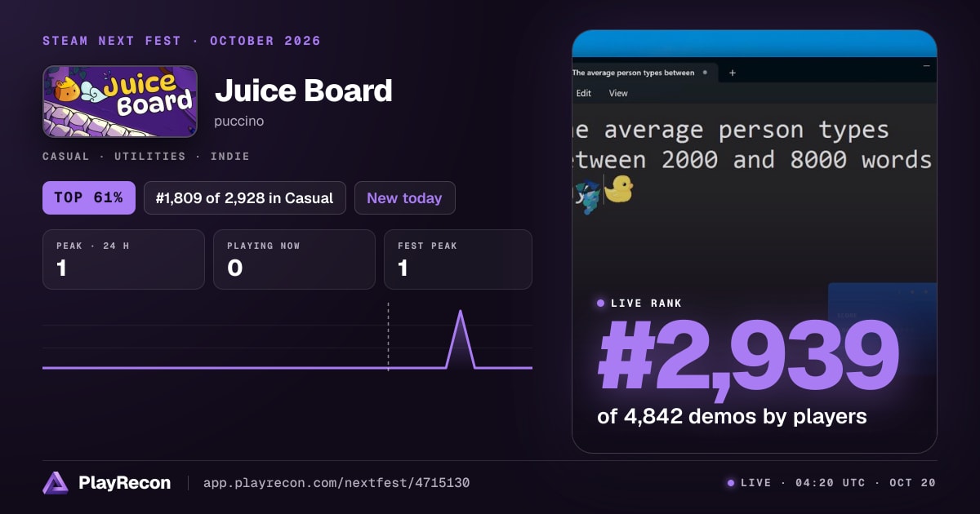Screen dimensions: 980x514
Task: Click the duck emoji in the notepad text
Action: pos(619,190)
